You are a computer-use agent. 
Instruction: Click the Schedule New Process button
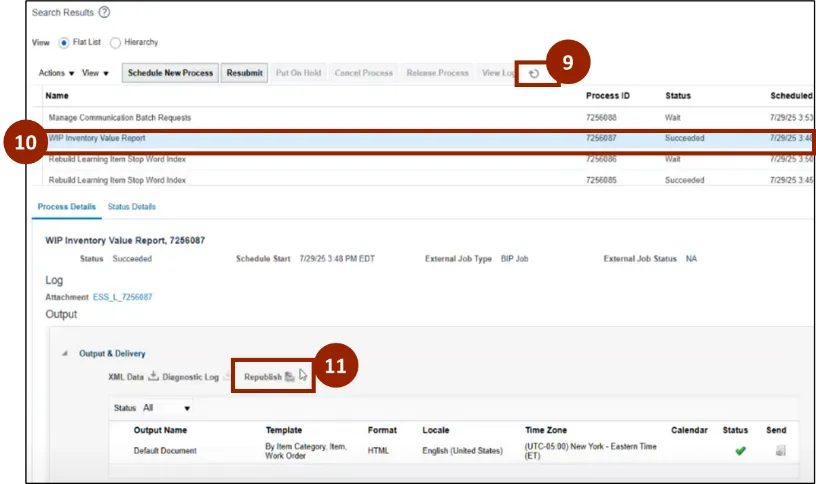pyautogui.click(x=170, y=73)
